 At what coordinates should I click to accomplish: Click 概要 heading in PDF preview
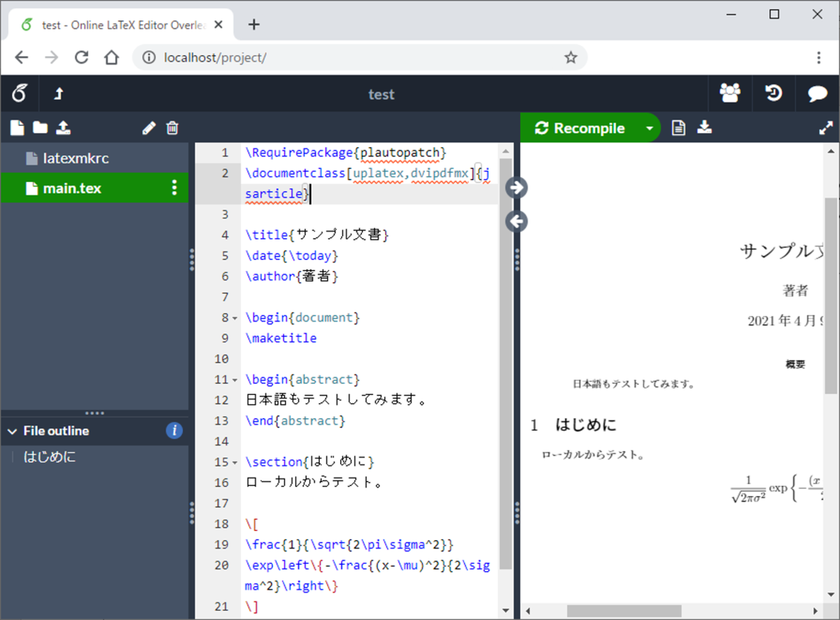click(x=795, y=364)
